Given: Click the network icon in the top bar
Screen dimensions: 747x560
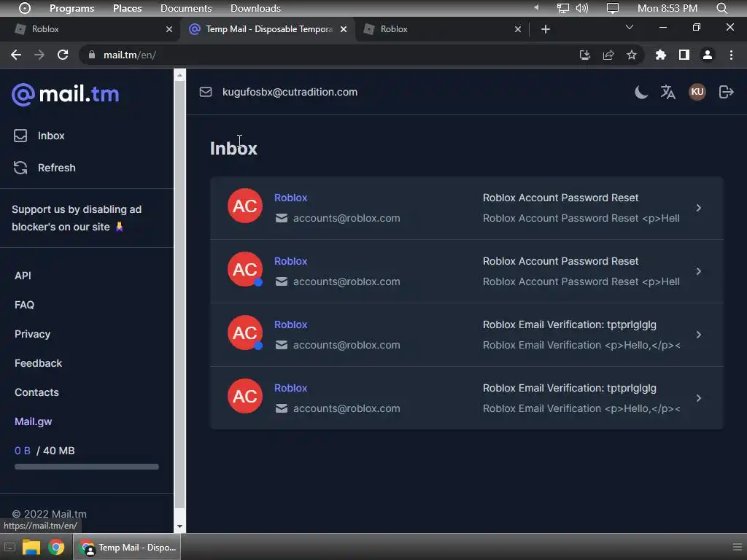Looking at the screenshot, I should point(563,8).
